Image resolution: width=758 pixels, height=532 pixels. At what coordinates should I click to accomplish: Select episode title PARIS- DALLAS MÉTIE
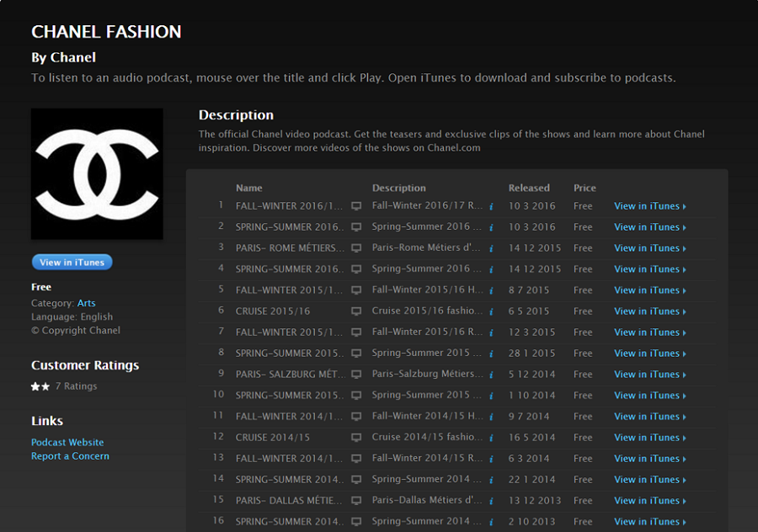[x=289, y=501]
